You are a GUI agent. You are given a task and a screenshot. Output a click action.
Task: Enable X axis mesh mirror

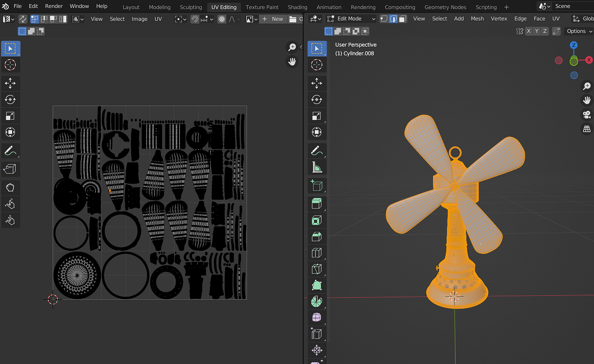529,31
